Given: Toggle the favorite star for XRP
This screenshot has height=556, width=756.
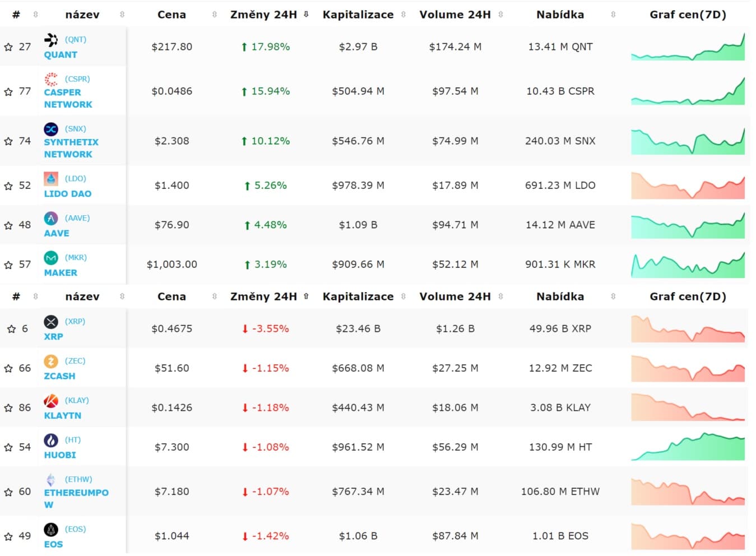Looking at the screenshot, I should (11, 329).
